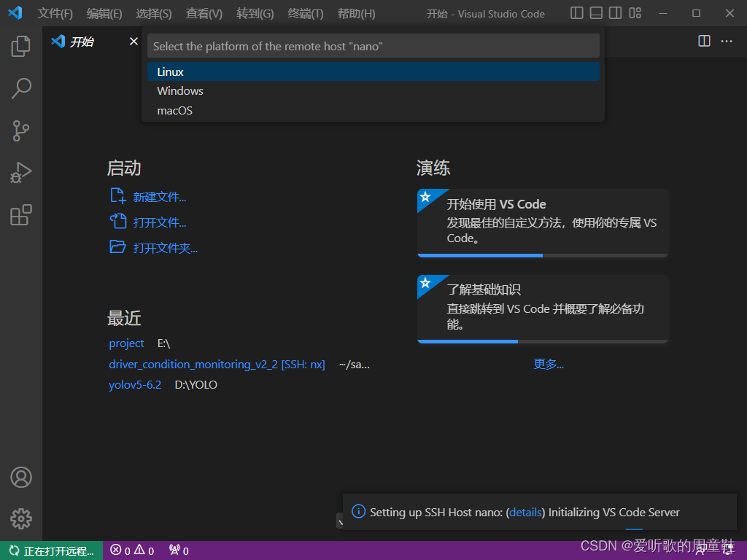Click the 打开文件... link
This screenshot has height=560, width=747.
pos(160,222)
